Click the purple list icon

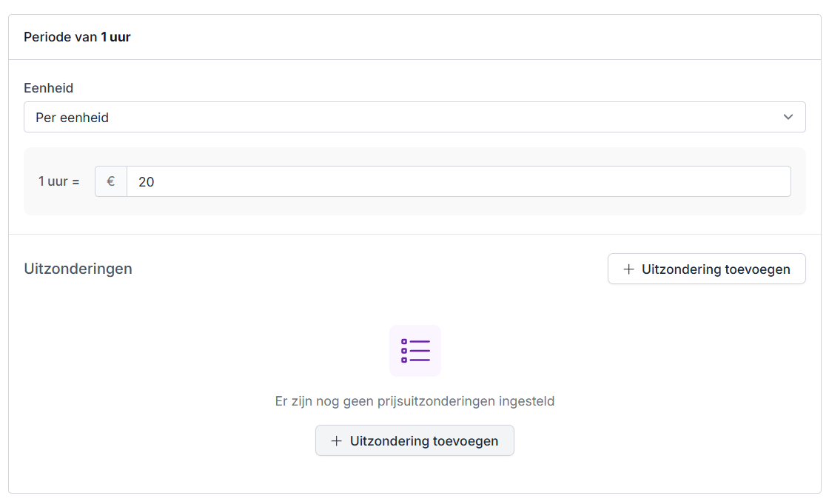pyautogui.click(x=415, y=350)
